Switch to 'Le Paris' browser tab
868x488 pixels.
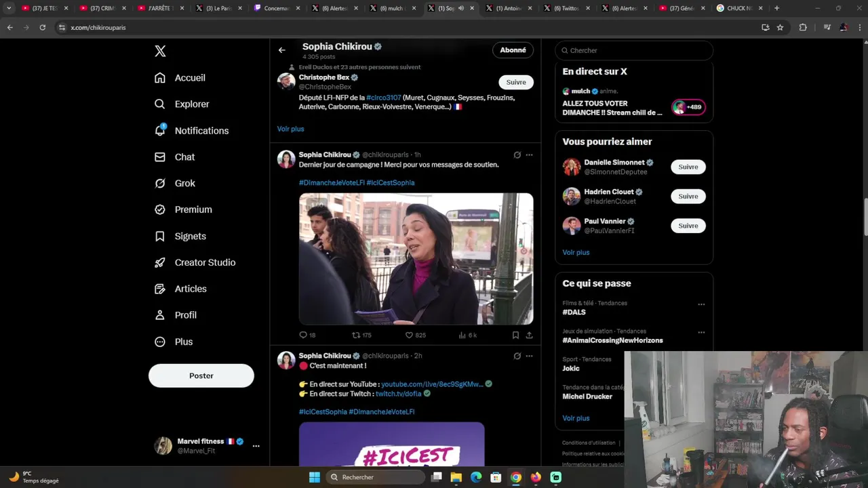pyautogui.click(x=218, y=8)
